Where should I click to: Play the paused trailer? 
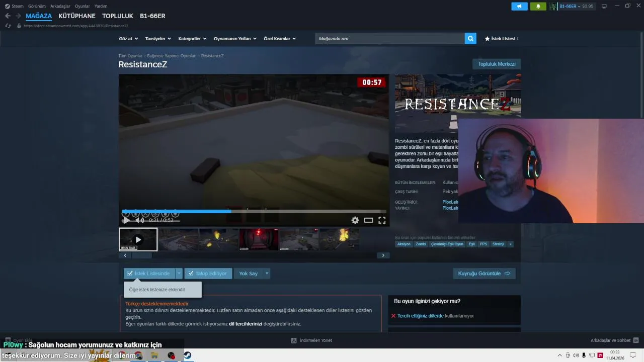coord(126,220)
